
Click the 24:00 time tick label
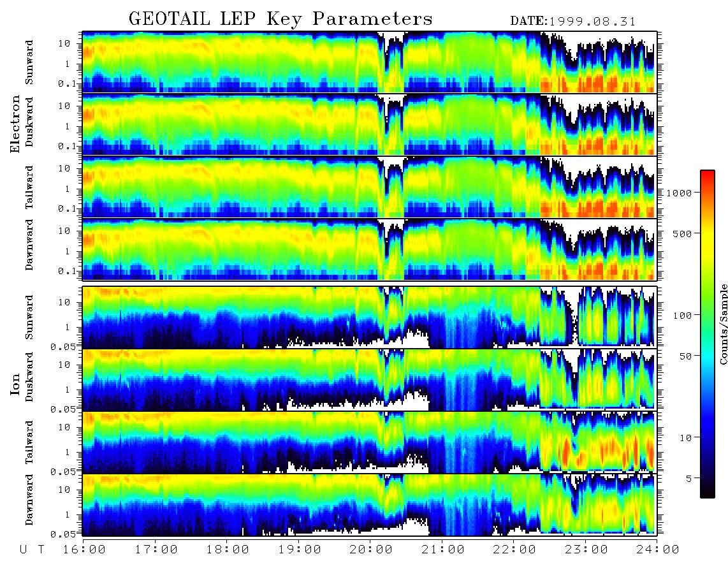pyautogui.click(x=658, y=550)
